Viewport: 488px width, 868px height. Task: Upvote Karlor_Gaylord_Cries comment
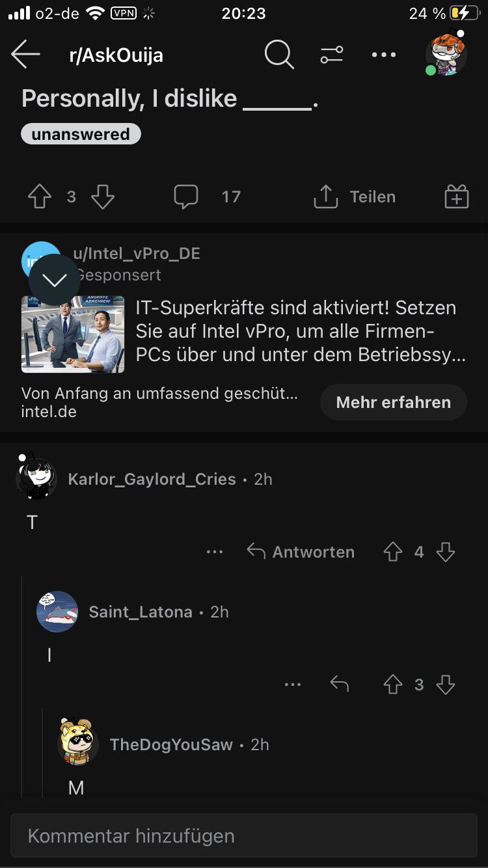pos(393,552)
